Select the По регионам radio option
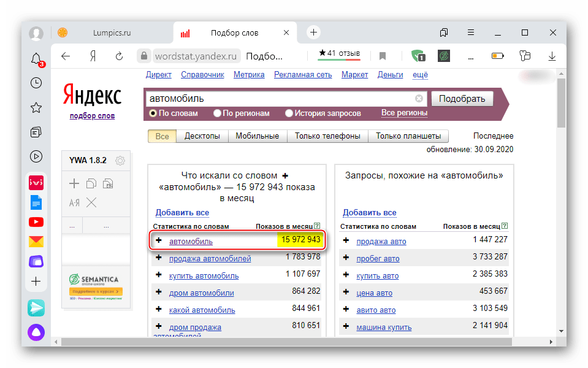The width and height of the screenshot is (588, 368). click(217, 113)
